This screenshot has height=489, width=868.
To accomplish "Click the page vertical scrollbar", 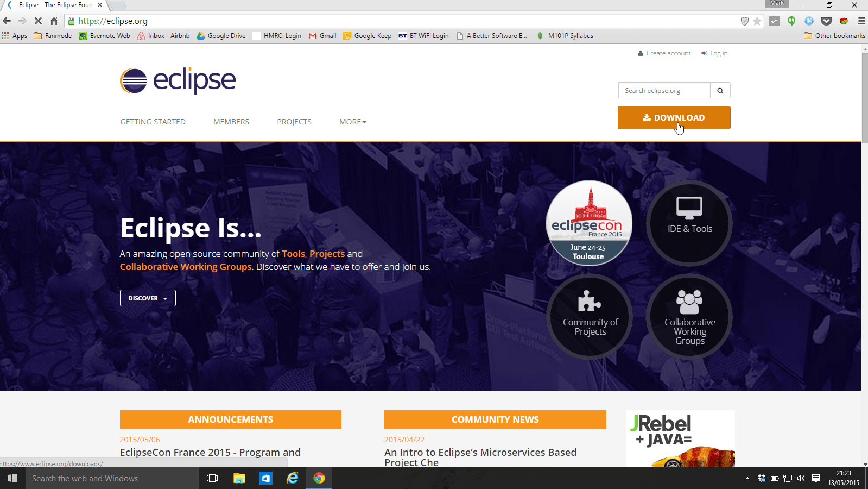I will coord(865,98).
